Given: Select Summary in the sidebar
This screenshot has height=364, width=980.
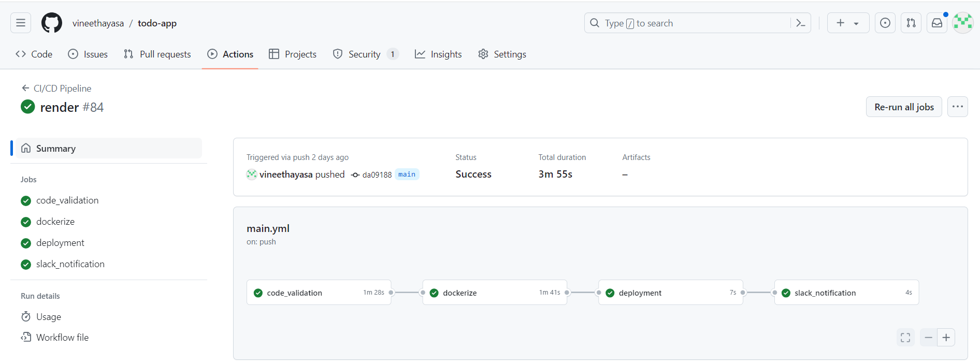Looking at the screenshot, I should coord(109,148).
